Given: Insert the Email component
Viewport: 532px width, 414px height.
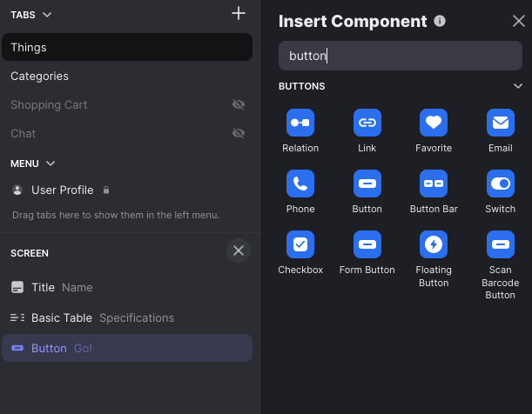Looking at the screenshot, I should 501,123.
